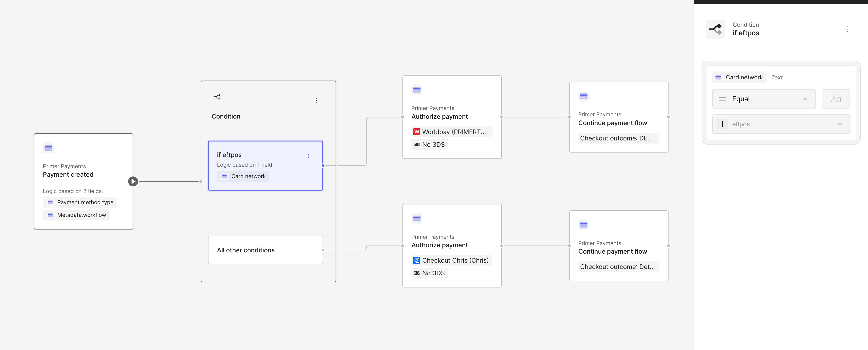
Task: Click the large condition branch icon in side panel
Action: [715, 29]
